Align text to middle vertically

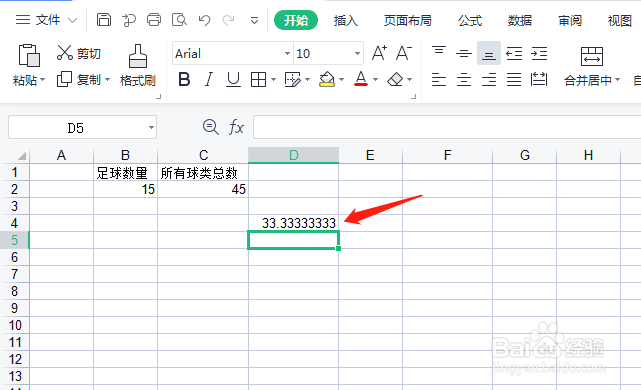pos(464,53)
